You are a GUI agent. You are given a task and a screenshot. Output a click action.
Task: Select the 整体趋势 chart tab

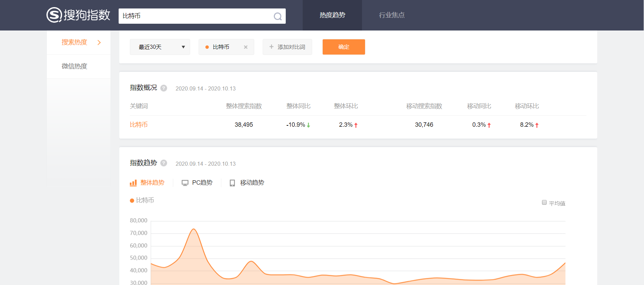pos(147,183)
